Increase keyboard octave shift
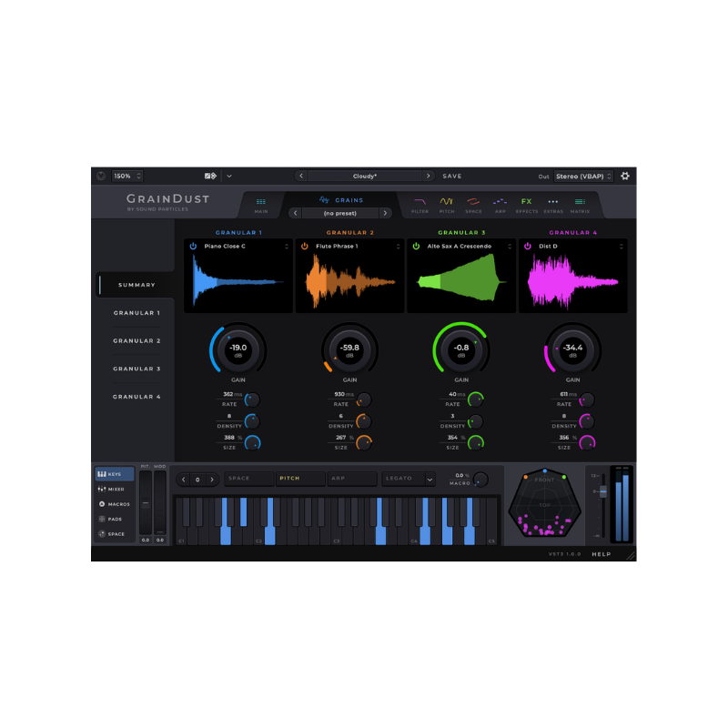728x728 pixels. pyautogui.click(x=212, y=480)
